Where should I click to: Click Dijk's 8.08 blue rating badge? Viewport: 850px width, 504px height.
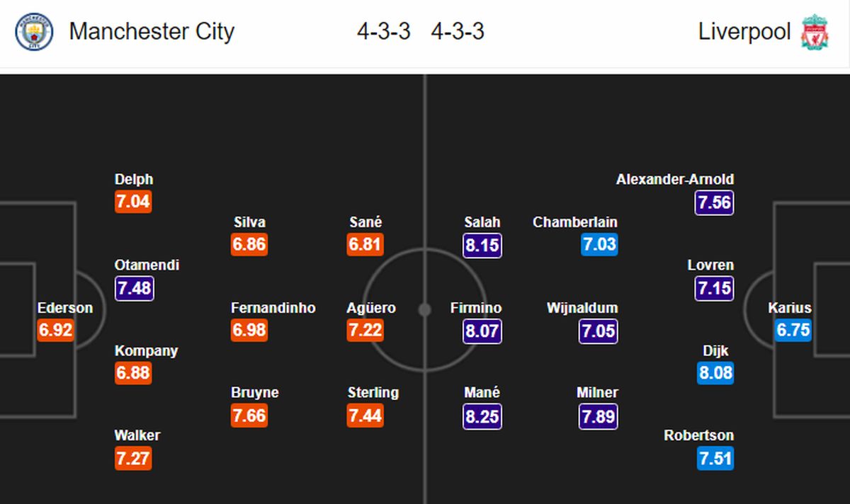[715, 373]
